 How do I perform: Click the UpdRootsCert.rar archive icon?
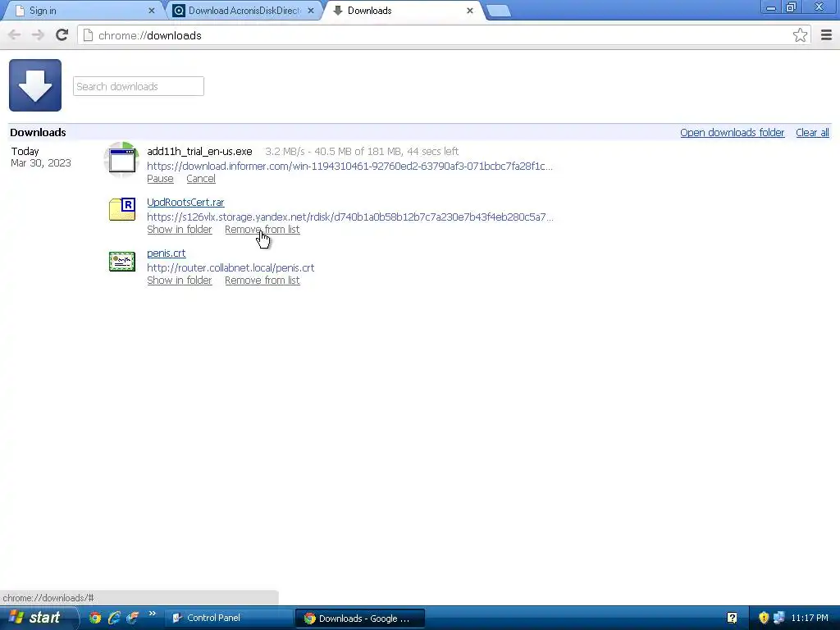[x=122, y=209]
